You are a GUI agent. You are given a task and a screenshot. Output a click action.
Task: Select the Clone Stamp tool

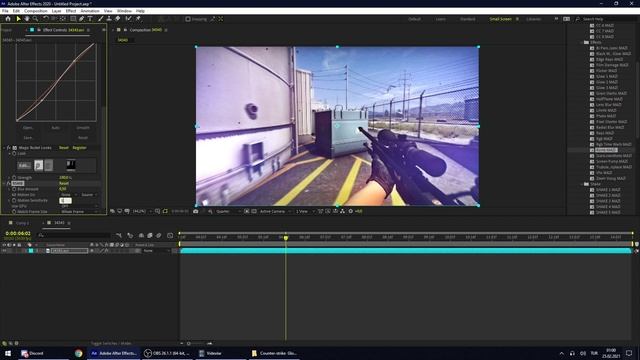[x=109, y=19]
